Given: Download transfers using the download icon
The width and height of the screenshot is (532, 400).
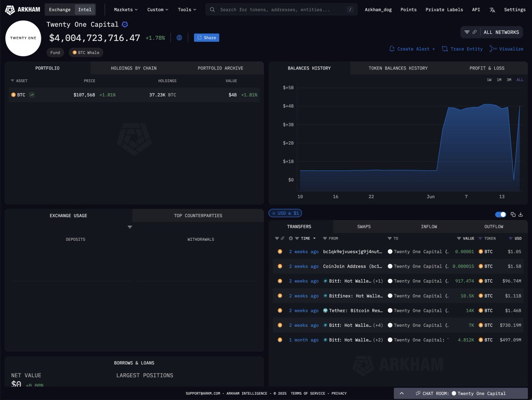Looking at the screenshot, I should 520,215.
